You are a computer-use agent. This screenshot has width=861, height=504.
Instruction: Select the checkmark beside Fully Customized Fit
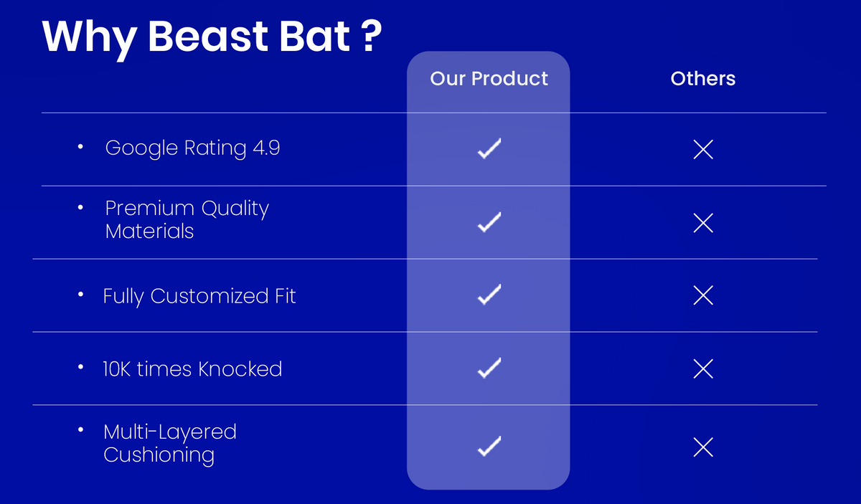pos(489,295)
